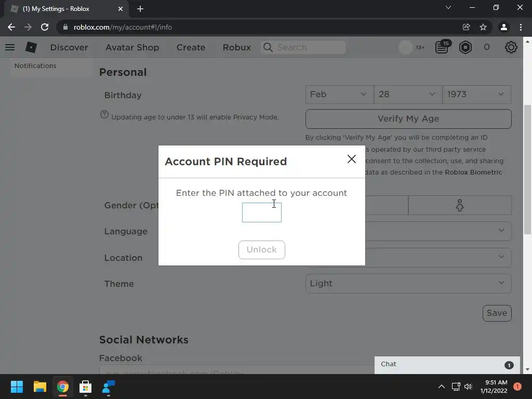This screenshot has width=532, height=399.
Task: Open the Discover page
Action: (x=69, y=47)
